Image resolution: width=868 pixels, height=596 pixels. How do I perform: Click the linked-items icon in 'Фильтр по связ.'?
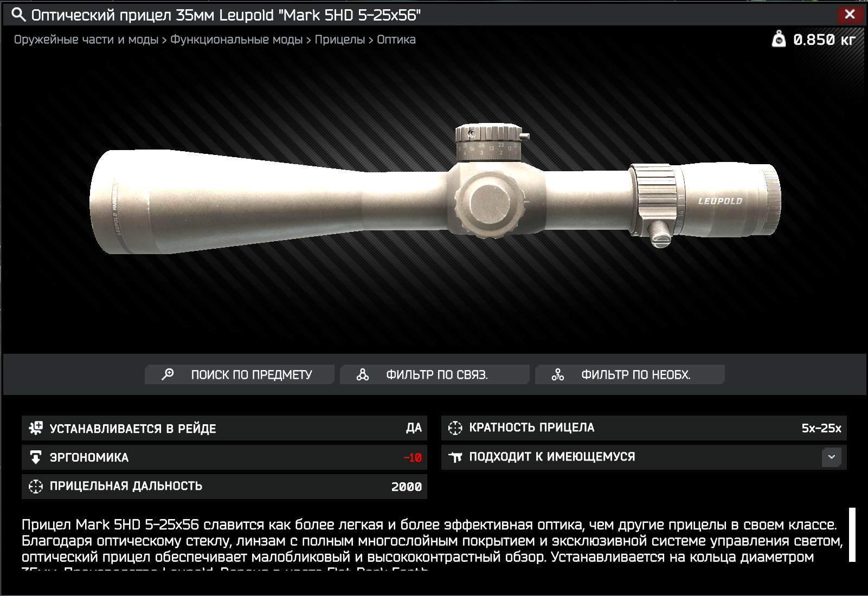pyautogui.click(x=363, y=374)
